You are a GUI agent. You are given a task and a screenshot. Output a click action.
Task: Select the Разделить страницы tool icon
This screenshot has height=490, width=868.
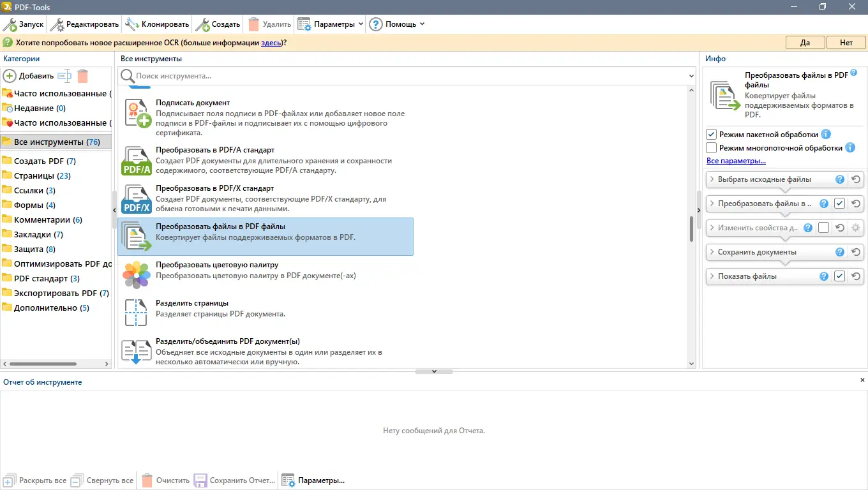pyautogui.click(x=137, y=313)
